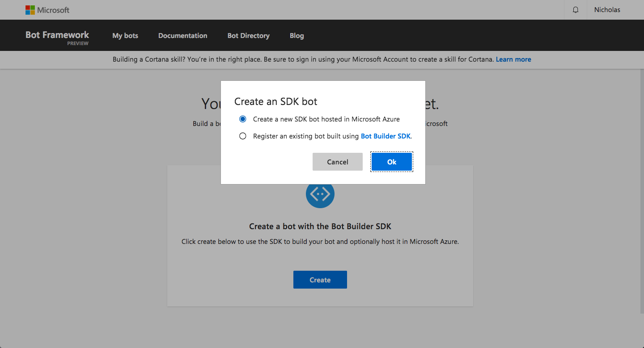Open the Bot Directory page
This screenshot has height=348, width=644.
[x=248, y=36]
